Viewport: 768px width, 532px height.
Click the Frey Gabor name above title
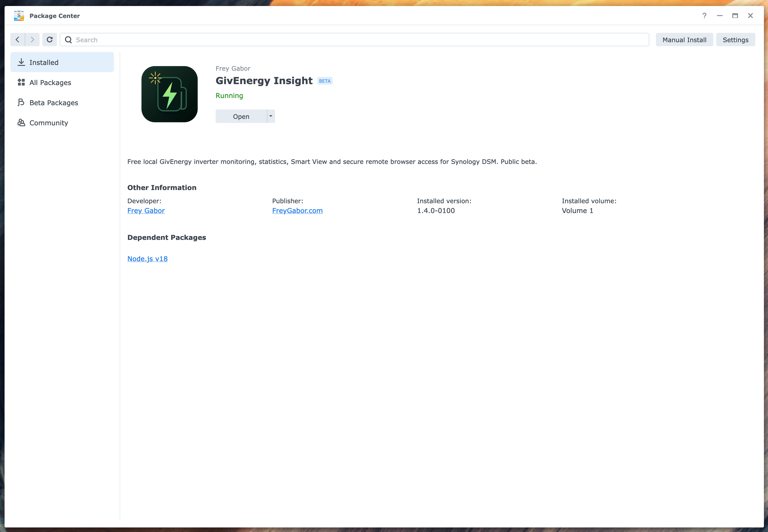point(233,68)
